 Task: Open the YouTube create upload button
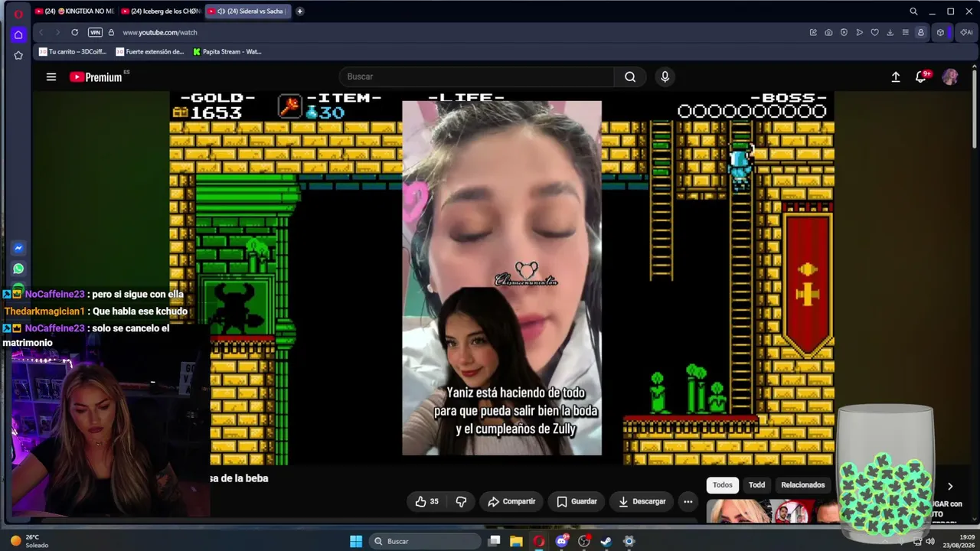(896, 77)
